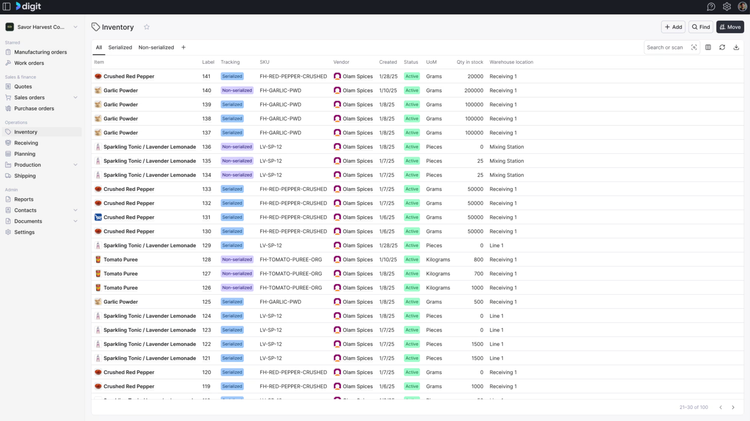Open the help chat icon
Screen dimensions: 750x421
coord(711,6)
